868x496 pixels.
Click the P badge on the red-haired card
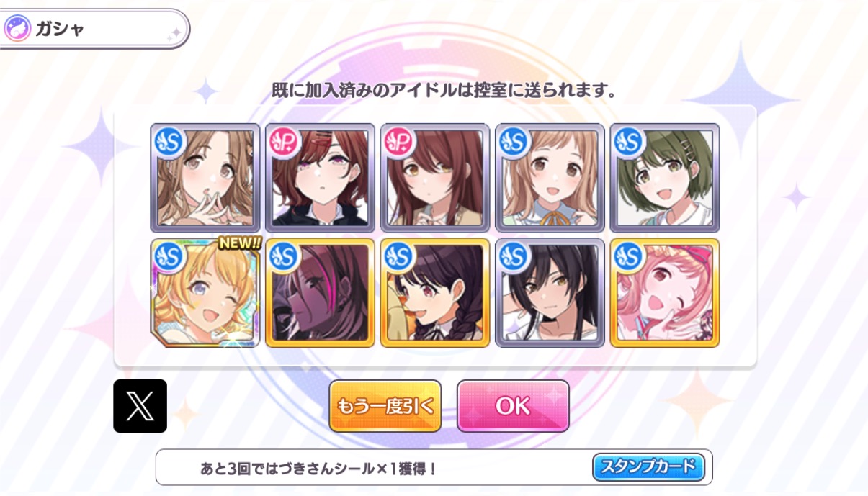[284, 142]
